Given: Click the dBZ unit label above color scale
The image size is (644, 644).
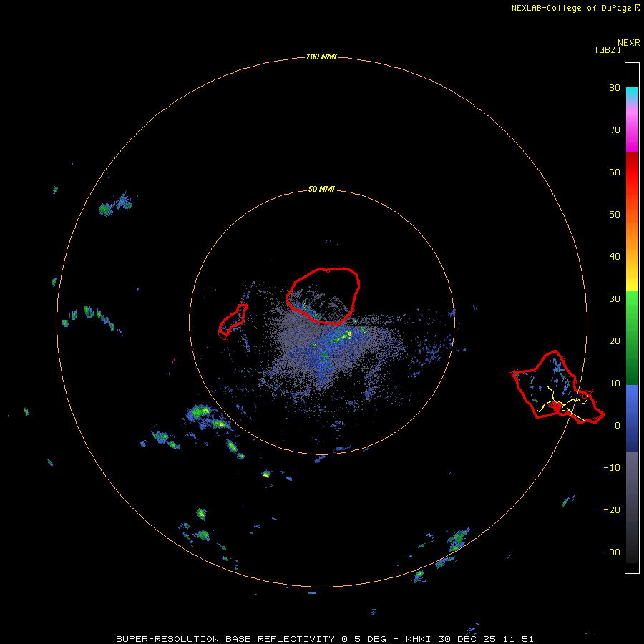Looking at the screenshot, I should tap(608, 50).
